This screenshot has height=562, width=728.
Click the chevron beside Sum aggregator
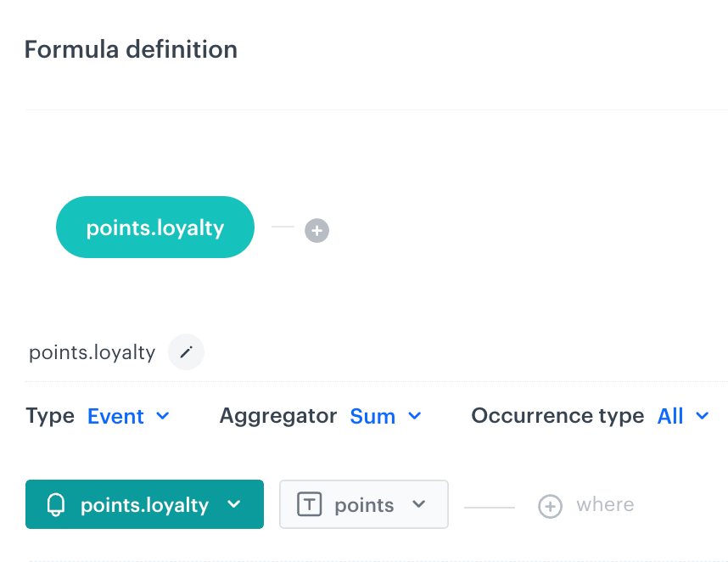(x=415, y=417)
